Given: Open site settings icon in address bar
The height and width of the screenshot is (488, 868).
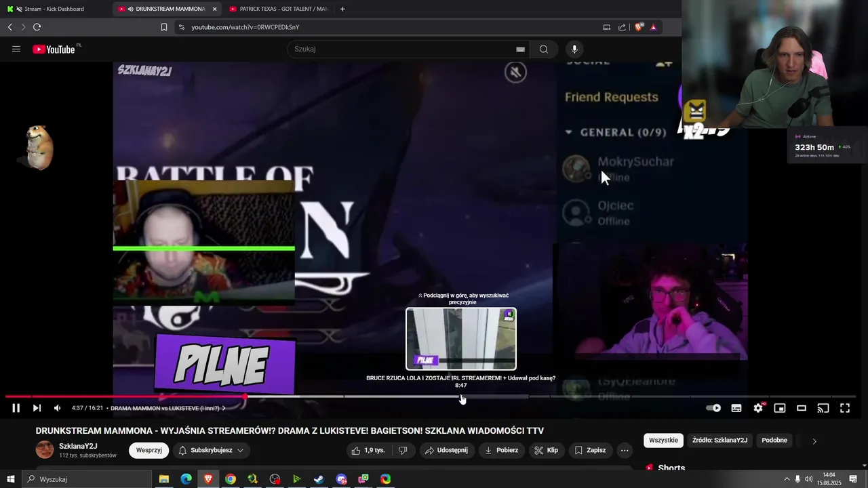Looking at the screenshot, I should 181,27.
